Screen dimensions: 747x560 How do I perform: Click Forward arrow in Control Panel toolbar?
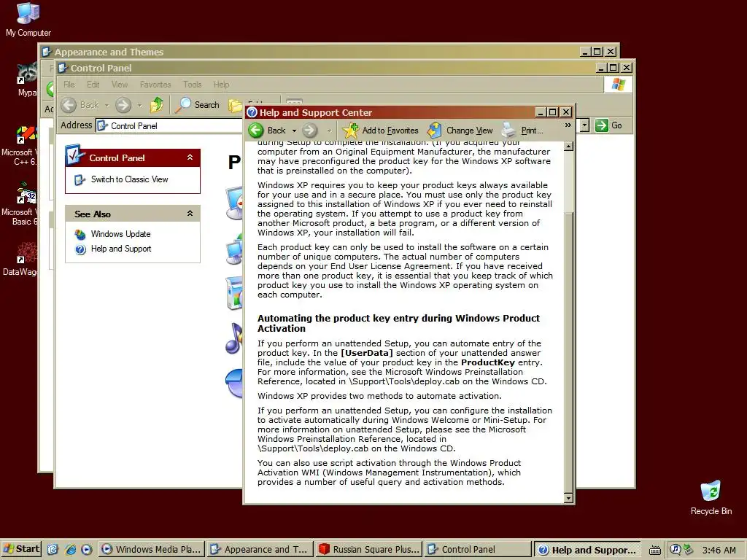123,105
